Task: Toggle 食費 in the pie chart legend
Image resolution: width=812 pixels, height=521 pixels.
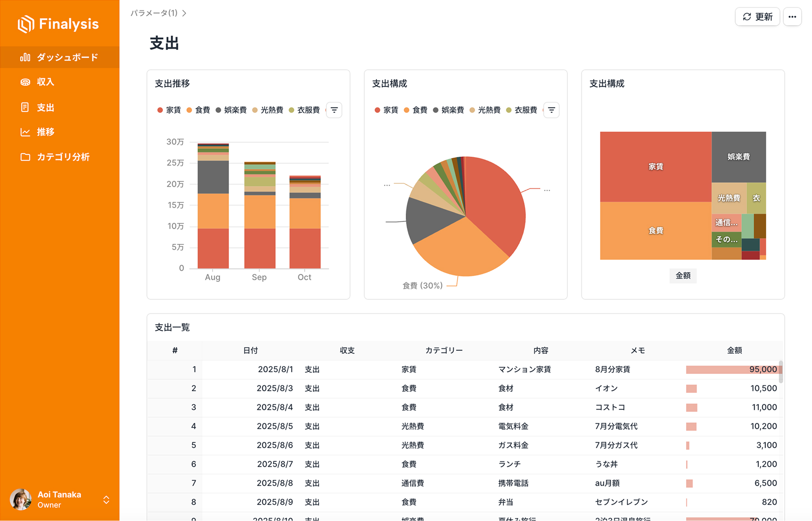Action: click(x=418, y=110)
